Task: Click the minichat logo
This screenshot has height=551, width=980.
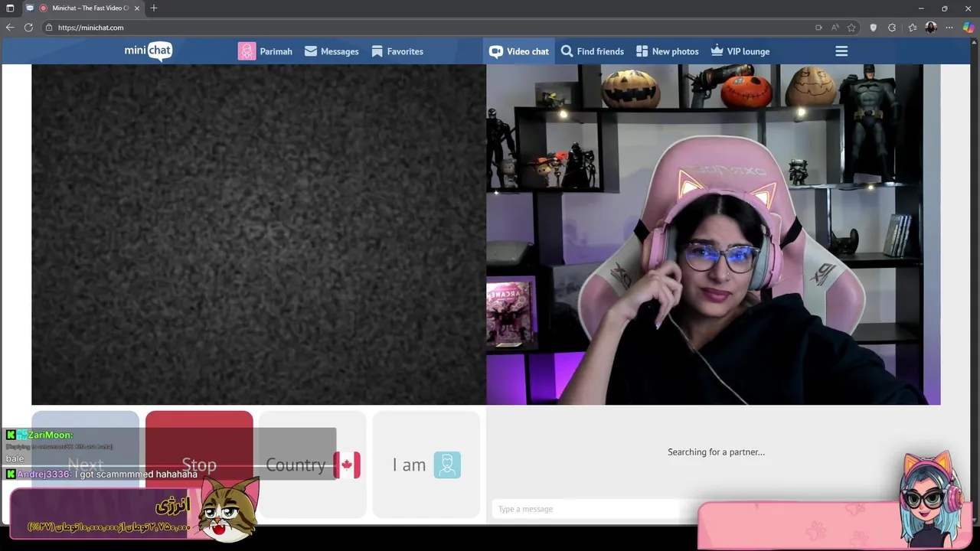Action: pyautogui.click(x=149, y=51)
